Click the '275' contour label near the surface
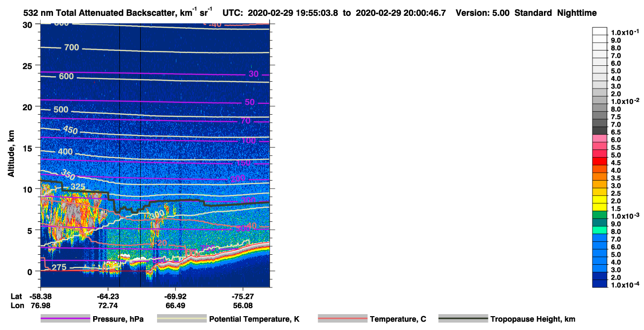 coord(59,268)
